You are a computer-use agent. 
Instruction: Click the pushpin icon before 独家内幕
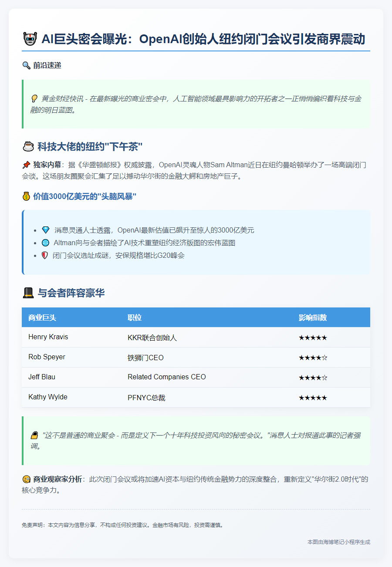click(26, 165)
